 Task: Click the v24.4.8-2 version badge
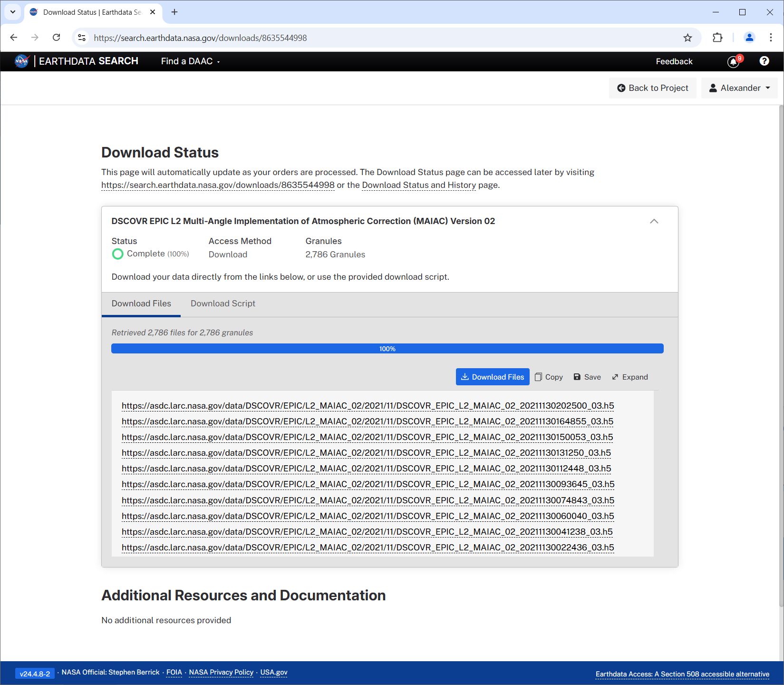coord(35,674)
